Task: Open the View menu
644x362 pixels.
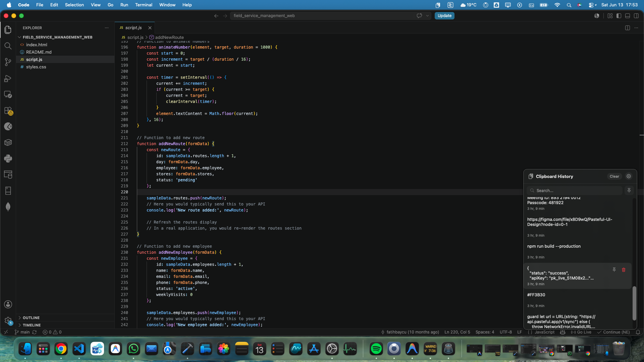Action: pos(96,5)
